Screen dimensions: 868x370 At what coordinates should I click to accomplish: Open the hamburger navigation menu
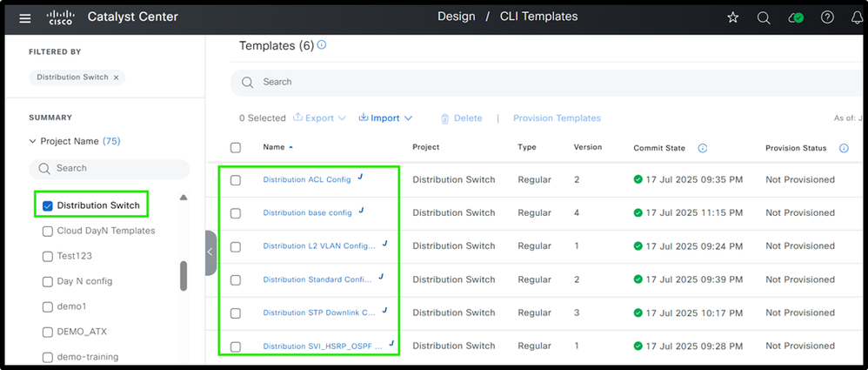click(x=25, y=18)
